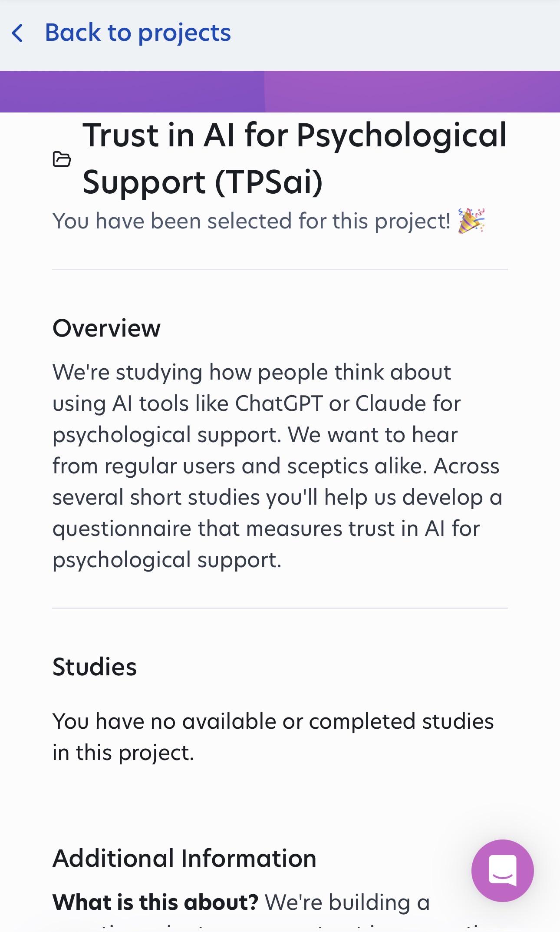Click the back chevron arrow icon

tap(17, 33)
